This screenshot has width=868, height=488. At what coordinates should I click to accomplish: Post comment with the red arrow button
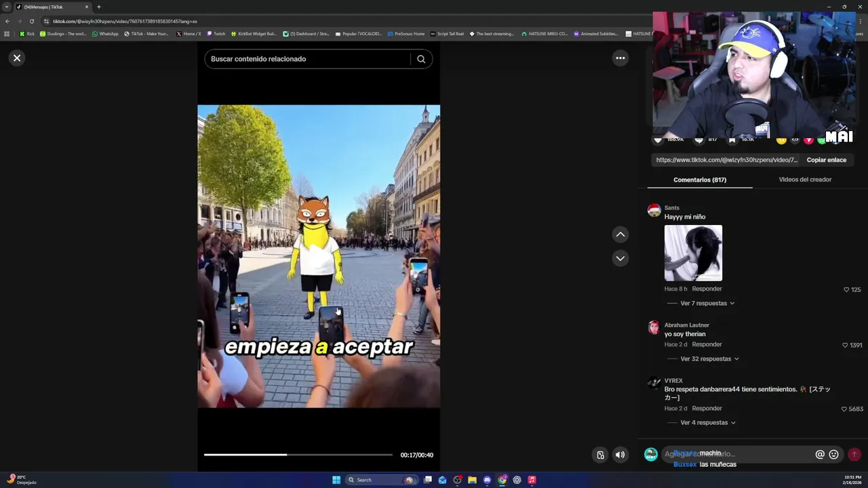pos(854,454)
